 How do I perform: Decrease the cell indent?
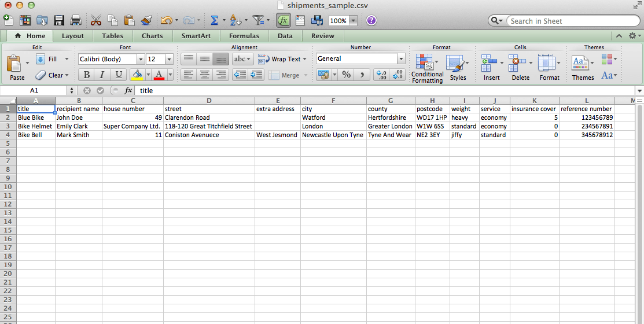coord(240,75)
